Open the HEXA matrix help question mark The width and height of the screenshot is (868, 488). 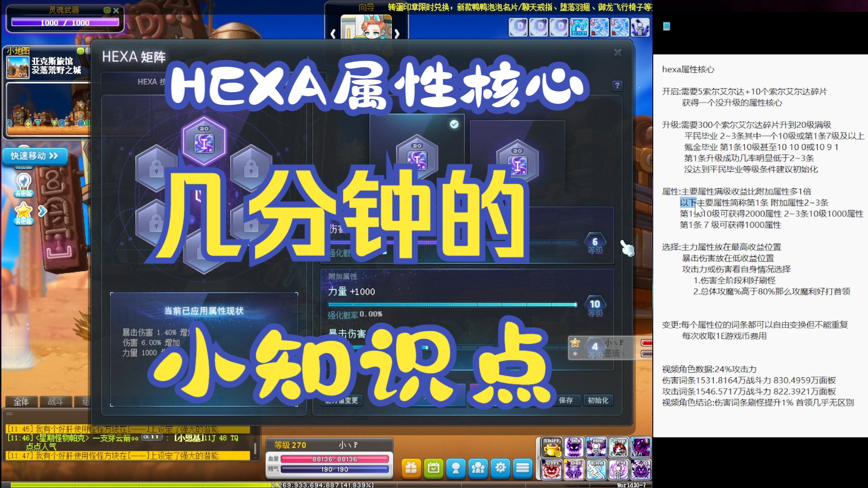tap(617, 86)
